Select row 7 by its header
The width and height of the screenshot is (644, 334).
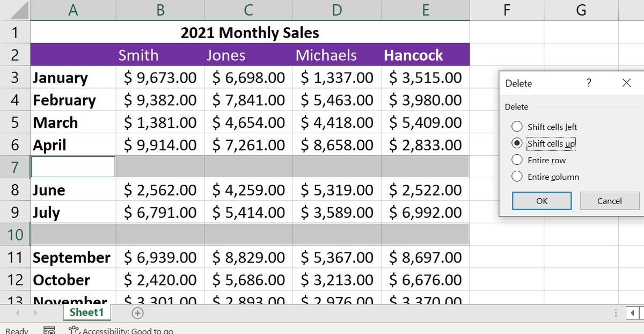pos(15,167)
